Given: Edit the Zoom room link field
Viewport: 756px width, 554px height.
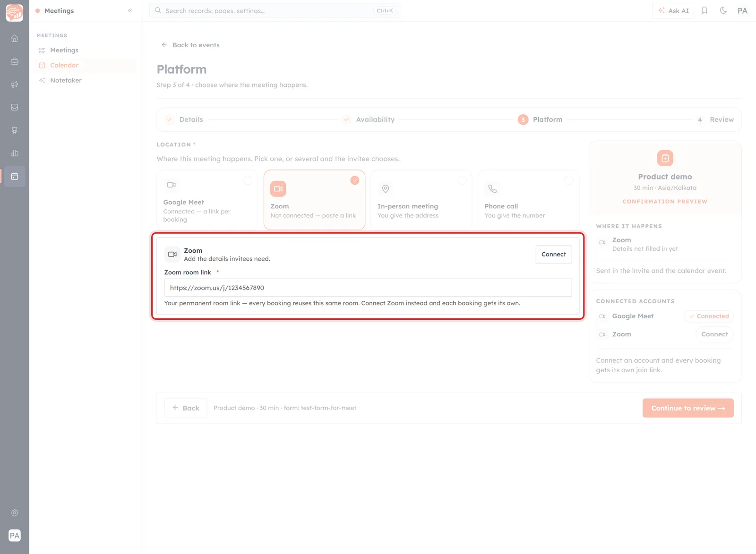Looking at the screenshot, I should pyautogui.click(x=368, y=288).
